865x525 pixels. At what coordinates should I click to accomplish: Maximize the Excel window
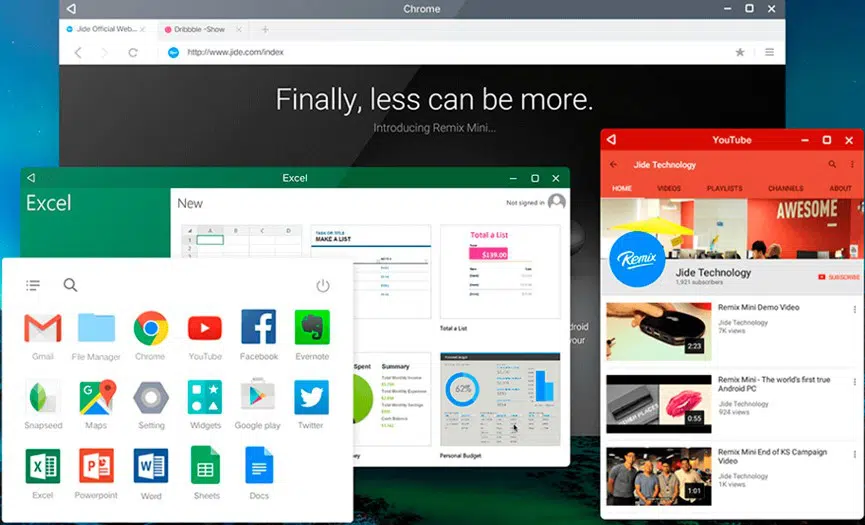click(x=535, y=178)
